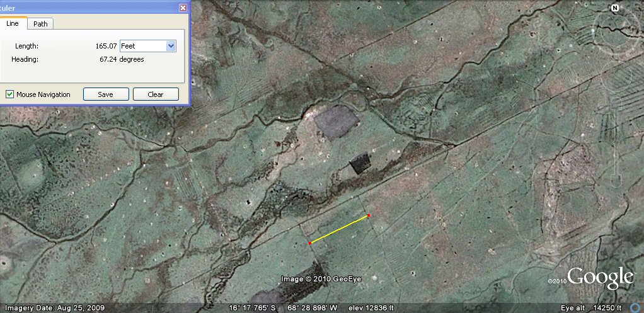Click the North compass indicator
Screen dimensions: 644x313
click(613, 8)
